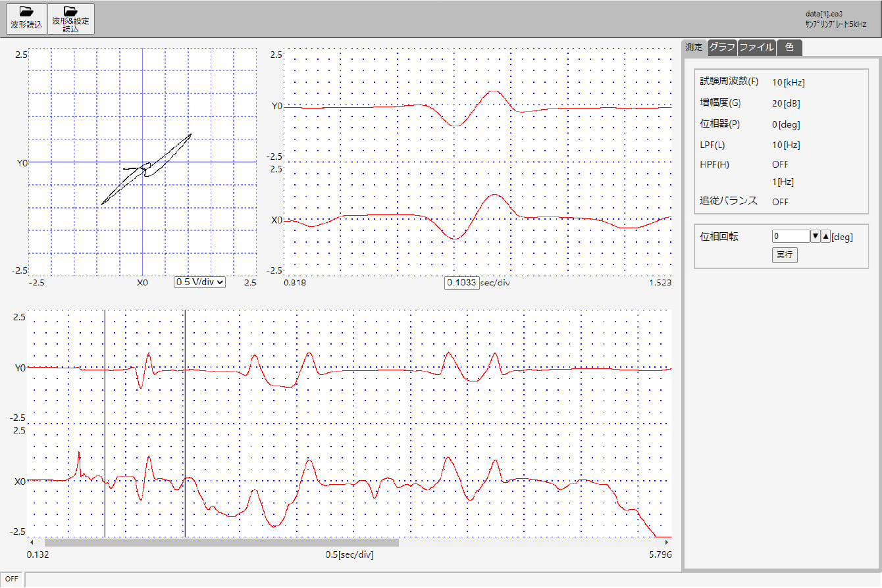
Task: Click the 波形&設定読込 load button
Action: (x=70, y=18)
